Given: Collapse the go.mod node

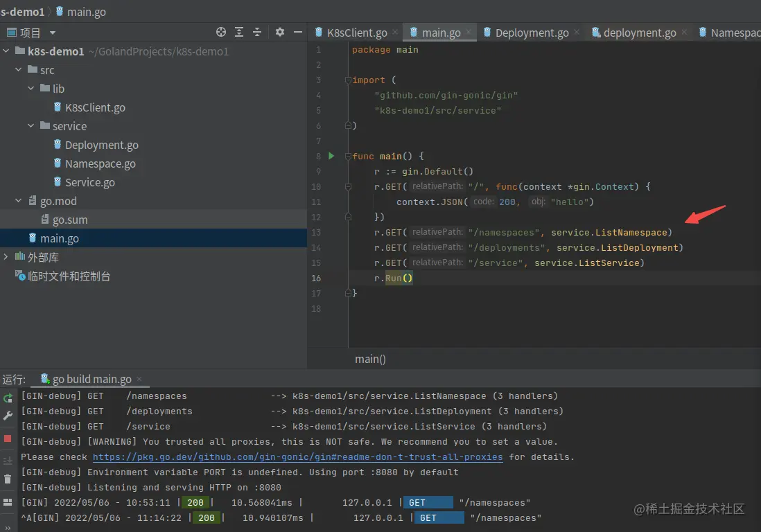Looking at the screenshot, I should [19, 200].
